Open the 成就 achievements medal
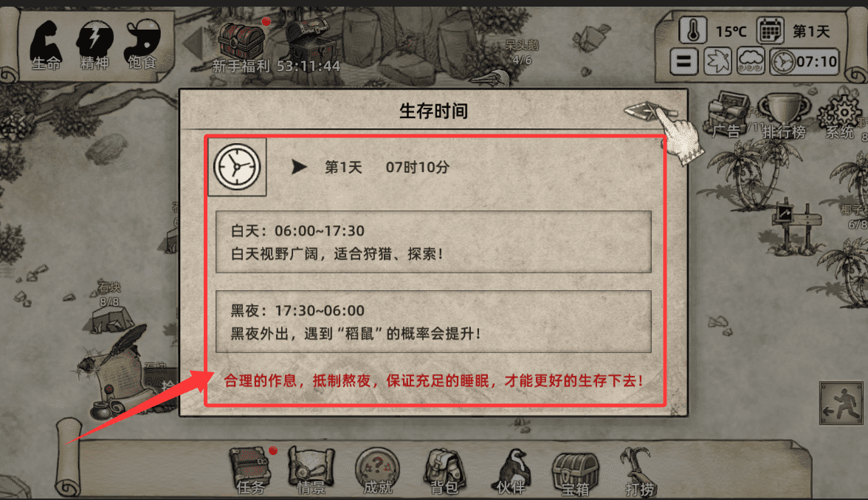Screen dimensions: 868x500 378,470
